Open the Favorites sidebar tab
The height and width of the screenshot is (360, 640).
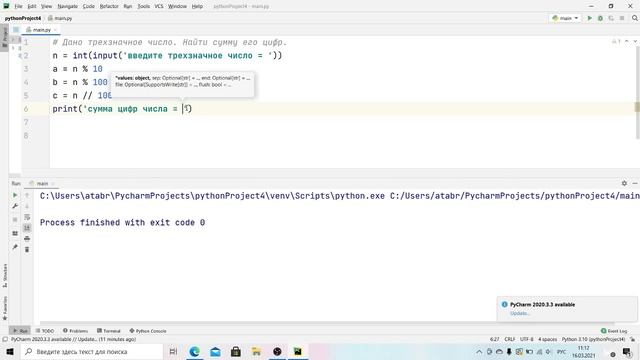click(4, 309)
